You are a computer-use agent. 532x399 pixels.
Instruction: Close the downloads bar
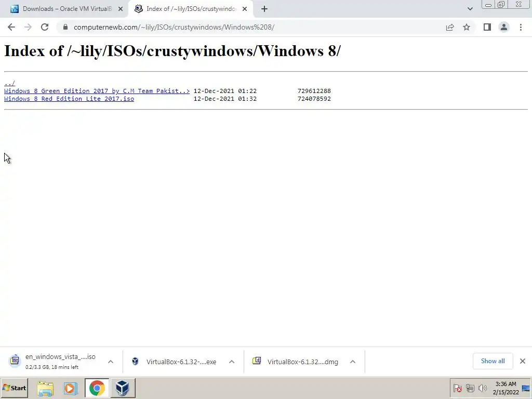click(x=523, y=361)
